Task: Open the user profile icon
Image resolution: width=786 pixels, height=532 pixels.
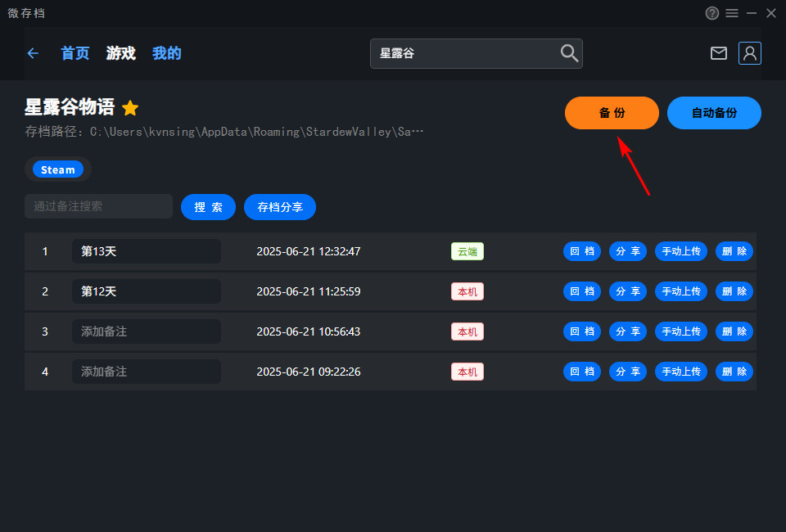Action: 750,53
